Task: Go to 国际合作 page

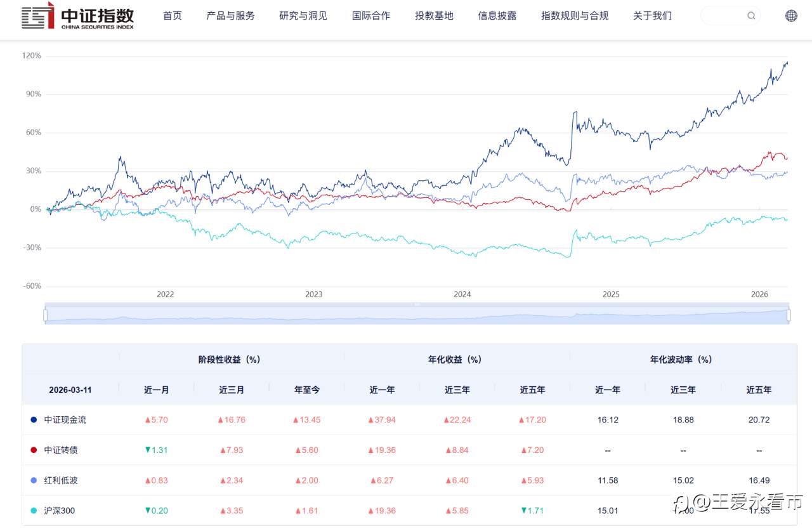Action: click(x=371, y=16)
